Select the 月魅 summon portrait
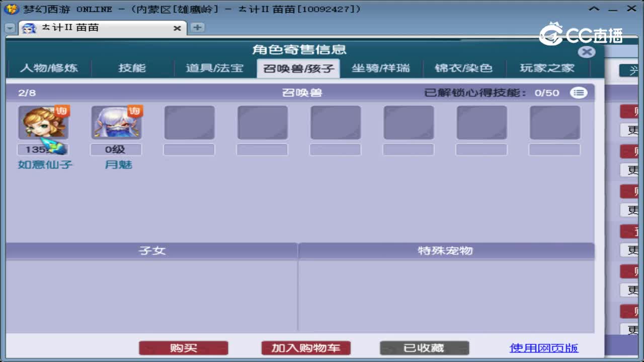Image resolution: width=644 pixels, height=362 pixels. [x=116, y=123]
